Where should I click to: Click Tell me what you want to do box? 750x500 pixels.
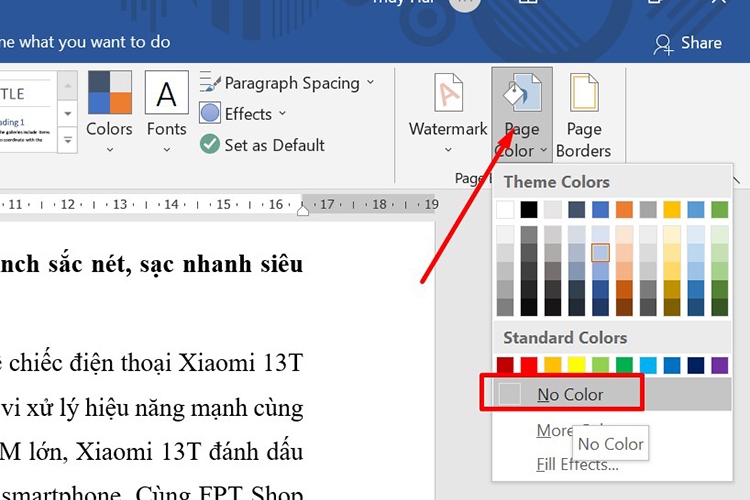[85, 42]
